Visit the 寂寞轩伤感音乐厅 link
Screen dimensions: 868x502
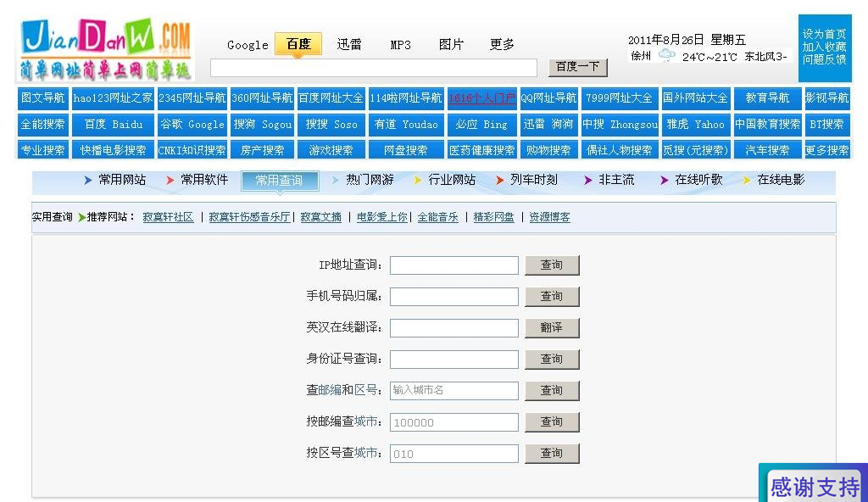coord(250,217)
